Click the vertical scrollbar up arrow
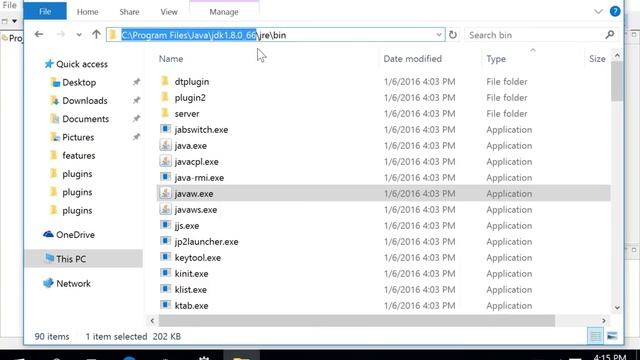This screenshot has height=360, width=640. point(617,56)
